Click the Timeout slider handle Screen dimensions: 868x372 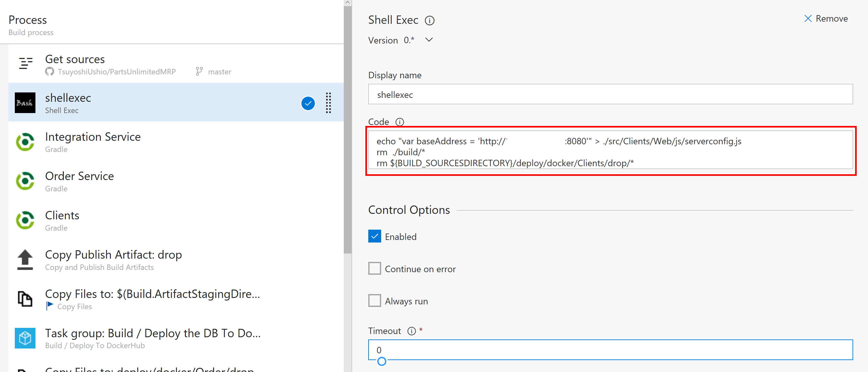381,362
